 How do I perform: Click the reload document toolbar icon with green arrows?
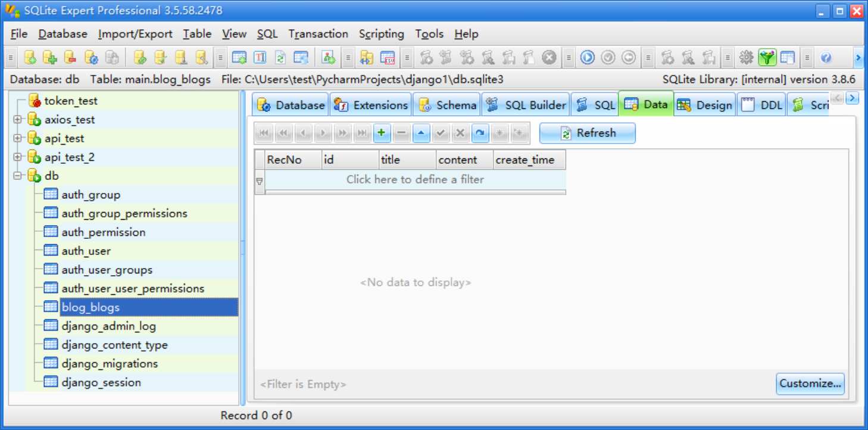[280, 58]
